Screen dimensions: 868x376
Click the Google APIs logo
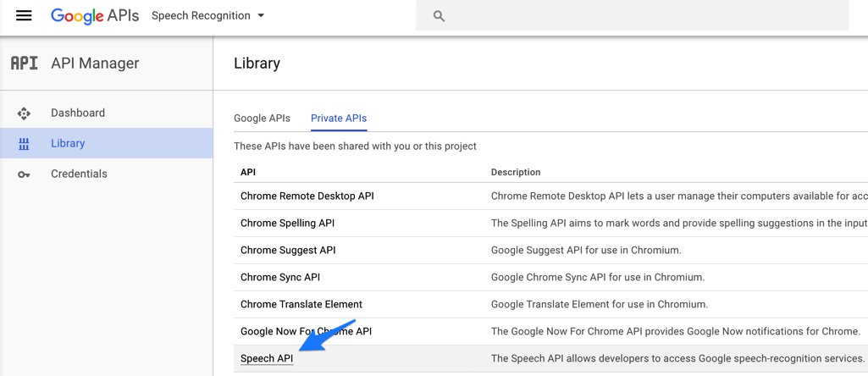click(95, 15)
